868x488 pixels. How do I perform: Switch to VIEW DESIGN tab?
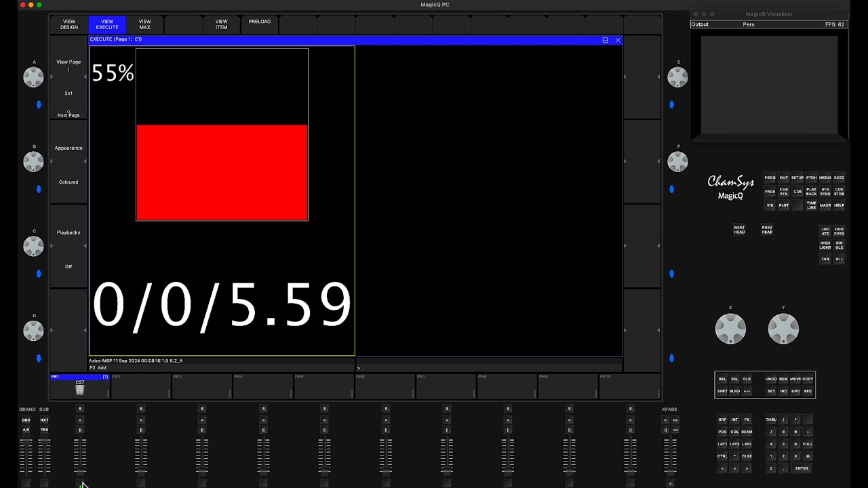(69, 24)
